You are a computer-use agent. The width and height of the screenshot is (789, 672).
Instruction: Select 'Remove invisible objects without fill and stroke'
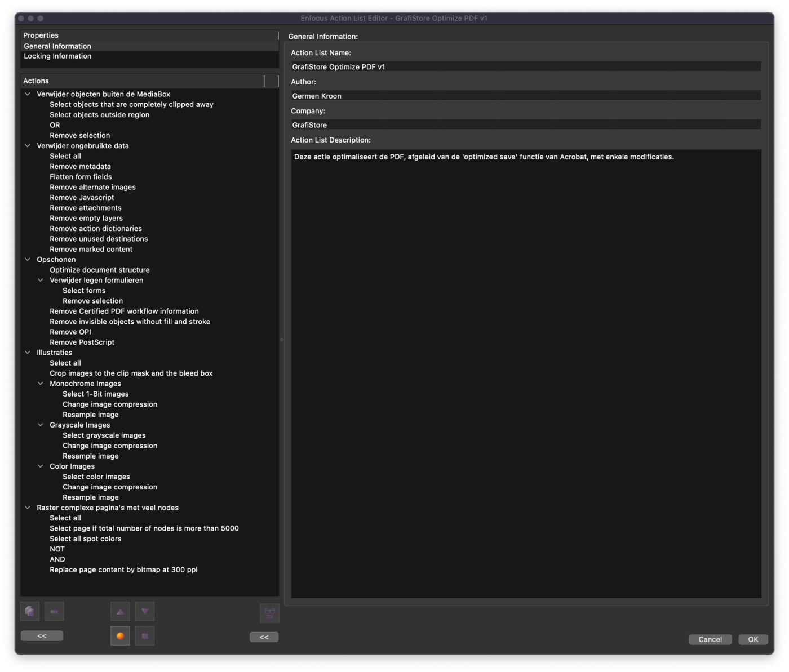click(130, 322)
